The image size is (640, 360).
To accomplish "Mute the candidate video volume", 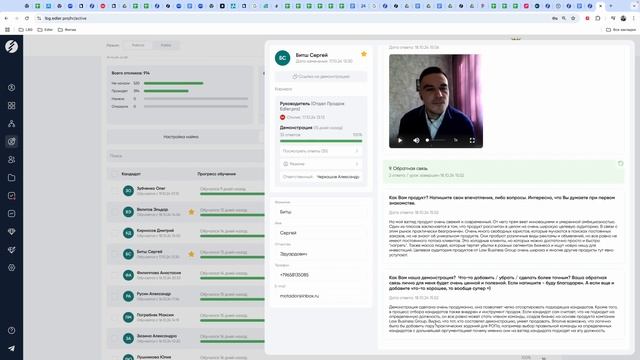I will click(416, 140).
